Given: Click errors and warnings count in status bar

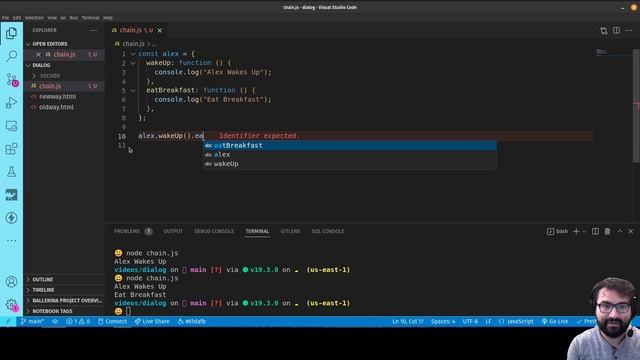Looking at the screenshot, I should (x=78, y=322).
